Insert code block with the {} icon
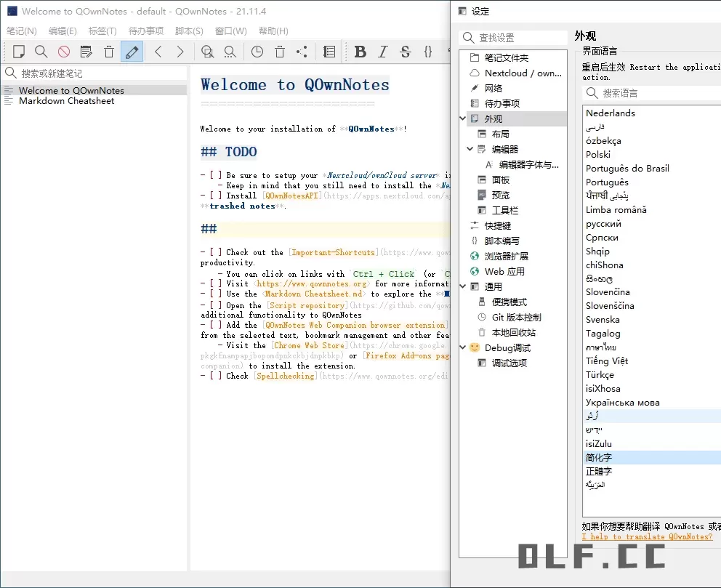 (x=429, y=52)
